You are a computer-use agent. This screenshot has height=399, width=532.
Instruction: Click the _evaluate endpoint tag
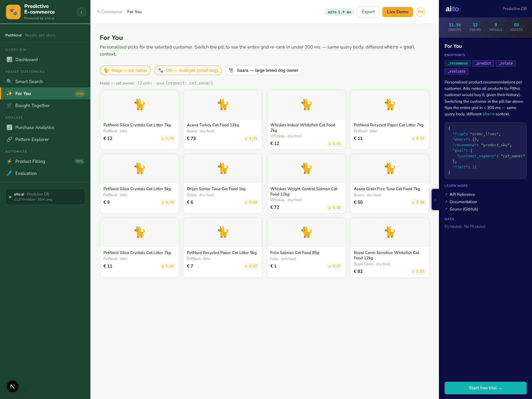[457, 71]
